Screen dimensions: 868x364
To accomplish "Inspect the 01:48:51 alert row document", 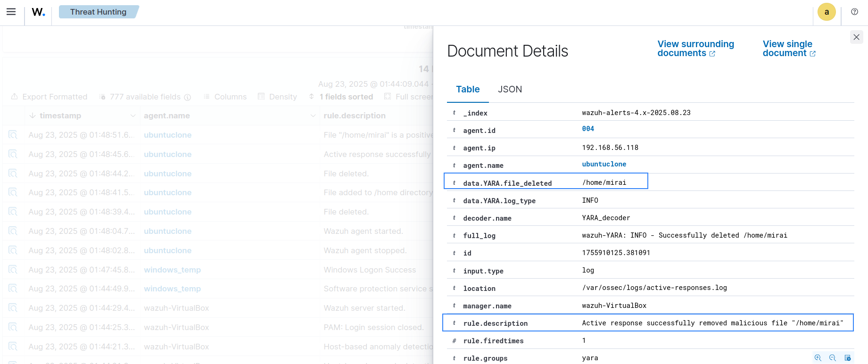I will [x=13, y=135].
